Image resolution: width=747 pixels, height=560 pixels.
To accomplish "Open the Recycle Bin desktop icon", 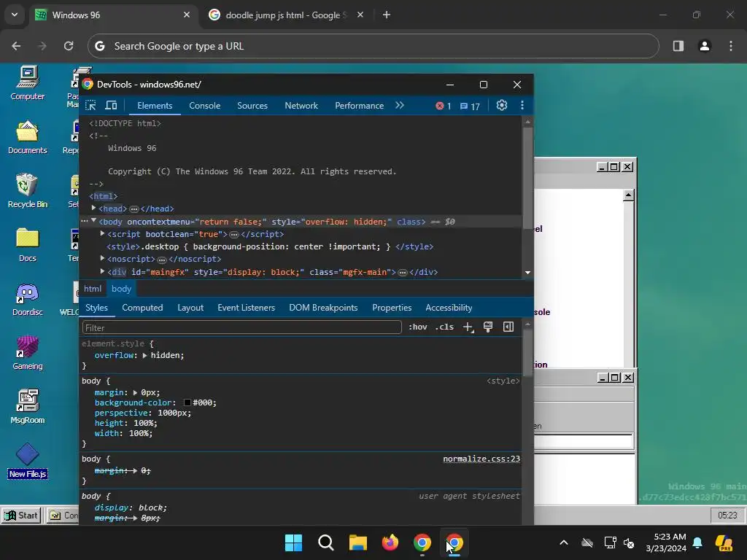I will click(28, 191).
